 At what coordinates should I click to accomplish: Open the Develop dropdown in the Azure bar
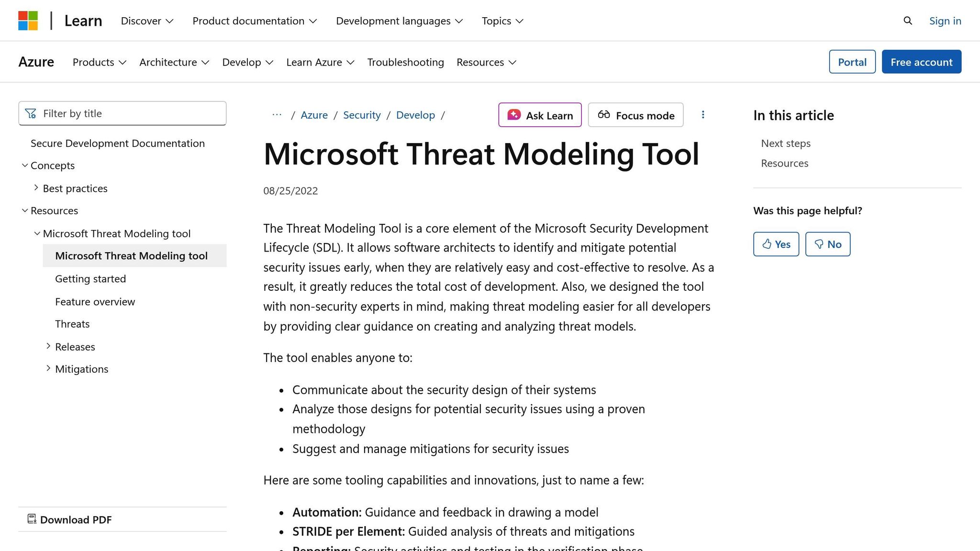pyautogui.click(x=248, y=62)
